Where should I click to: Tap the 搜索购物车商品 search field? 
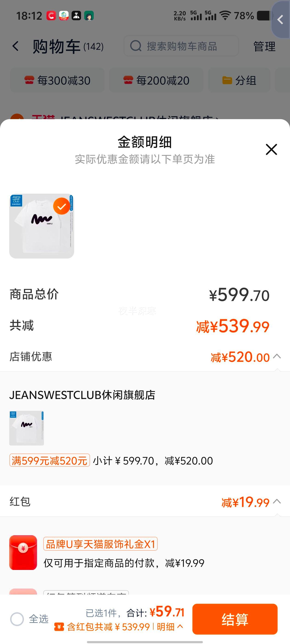point(181,46)
